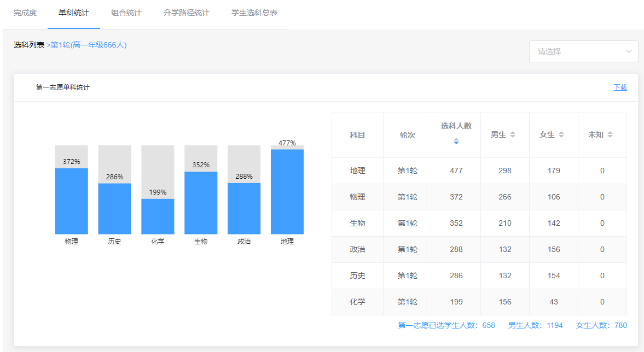Click the 477% label above 地理 bar
The width and height of the screenshot is (644, 352).
coord(287,143)
